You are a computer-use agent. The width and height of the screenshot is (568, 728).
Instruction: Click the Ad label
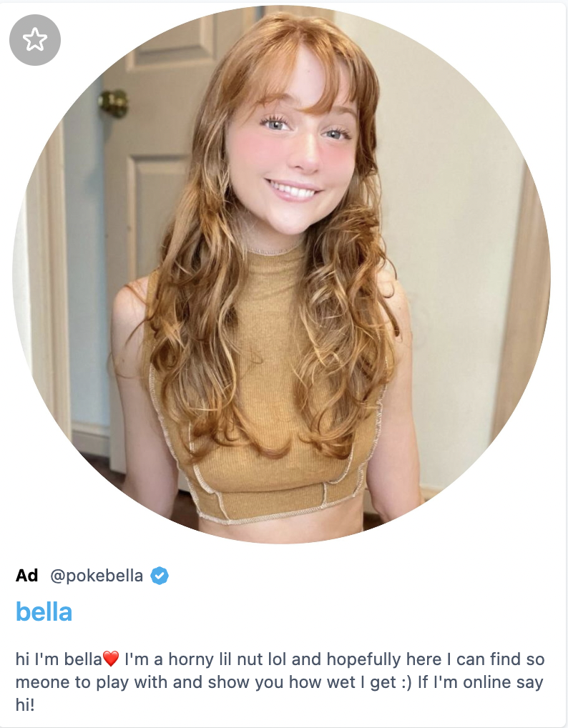coord(27,576)
